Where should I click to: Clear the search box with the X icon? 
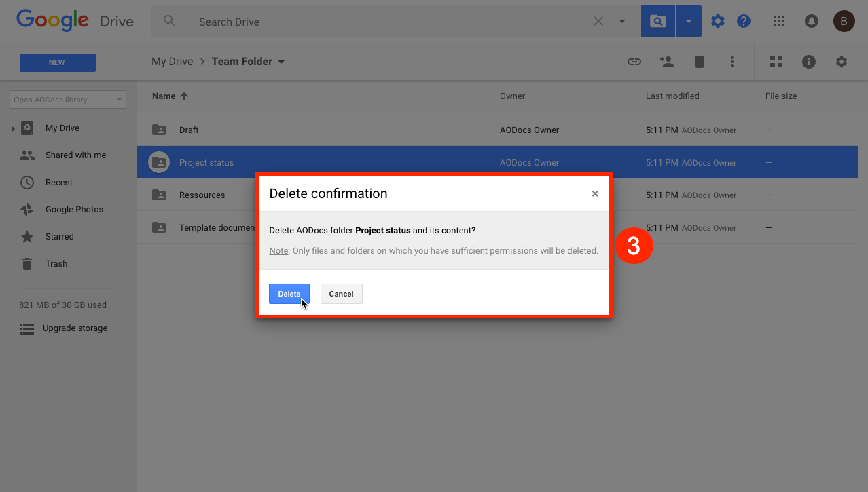coord(598,22)
